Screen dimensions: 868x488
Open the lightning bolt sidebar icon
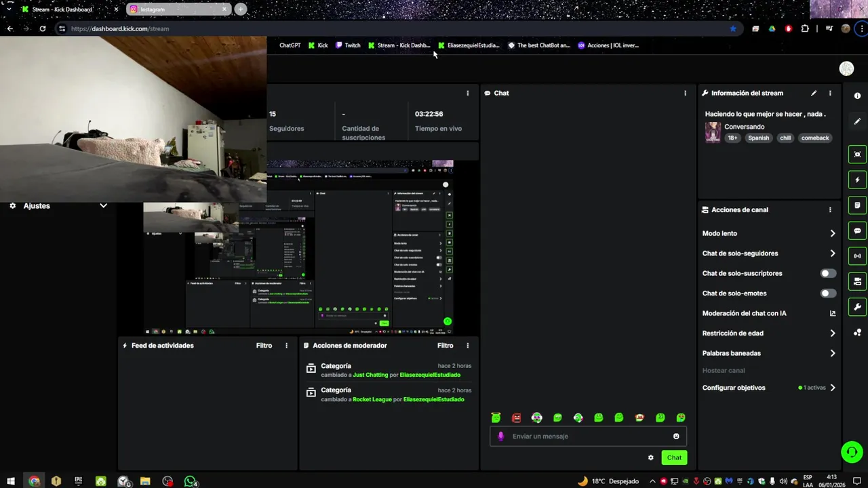click(857, 180)
